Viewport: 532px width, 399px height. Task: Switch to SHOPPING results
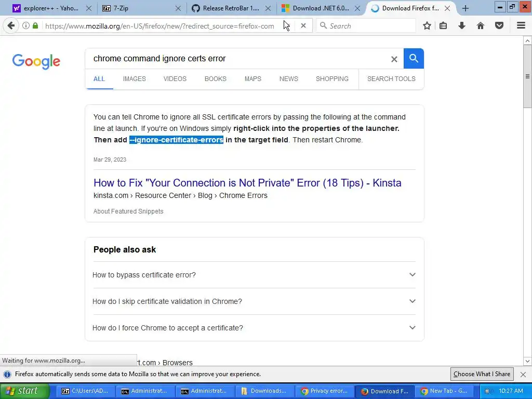point(332,79)
